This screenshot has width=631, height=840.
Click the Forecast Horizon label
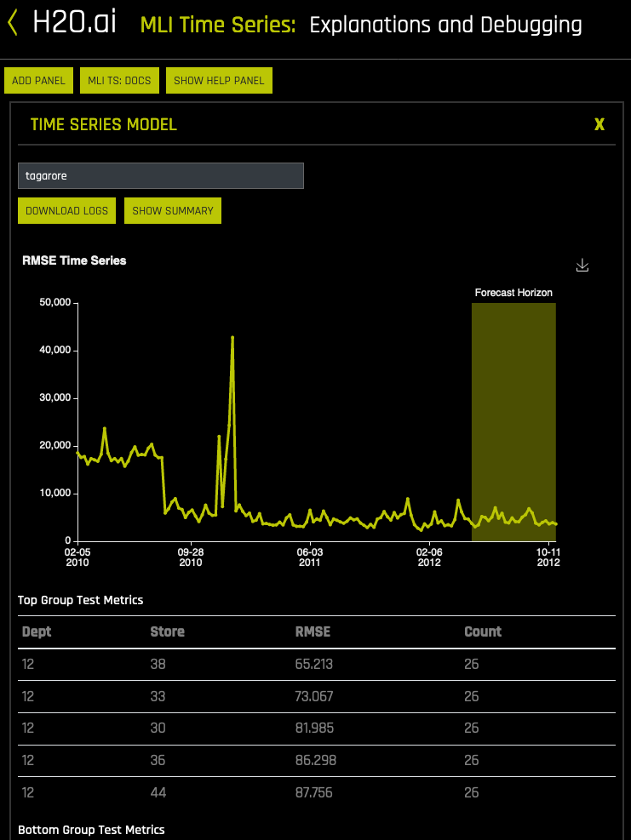[x=513, y=293]
